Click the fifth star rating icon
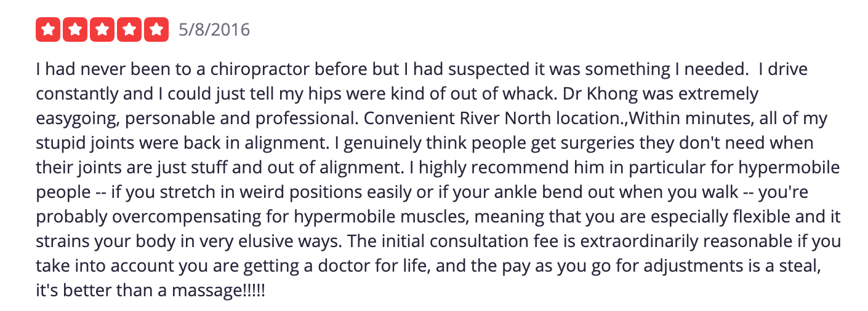Viewport: 868px width, 311px height. (x=156, y=30)
